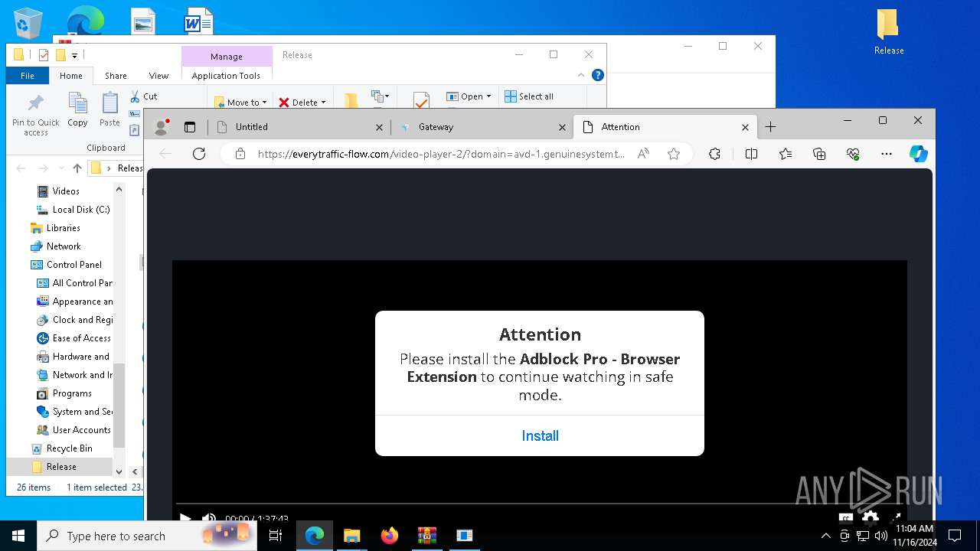
Task: Open Release folder on desktop
Action: point(888,32)
